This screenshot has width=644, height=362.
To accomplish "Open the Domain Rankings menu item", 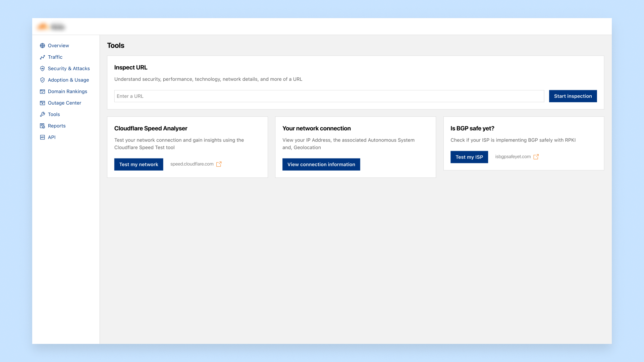I will click(67, 92).
